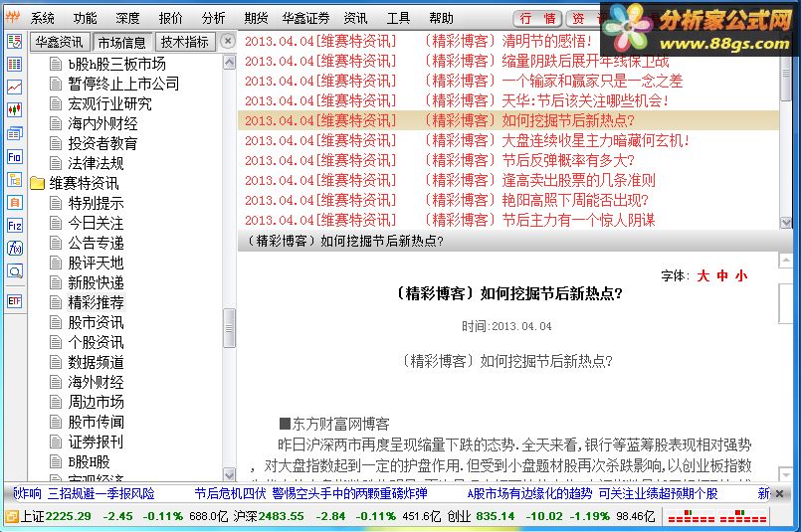Image resolution: width=801 pixels, height=532 pixels.
Task: Set article font size to 中
Action: [722, 276]
